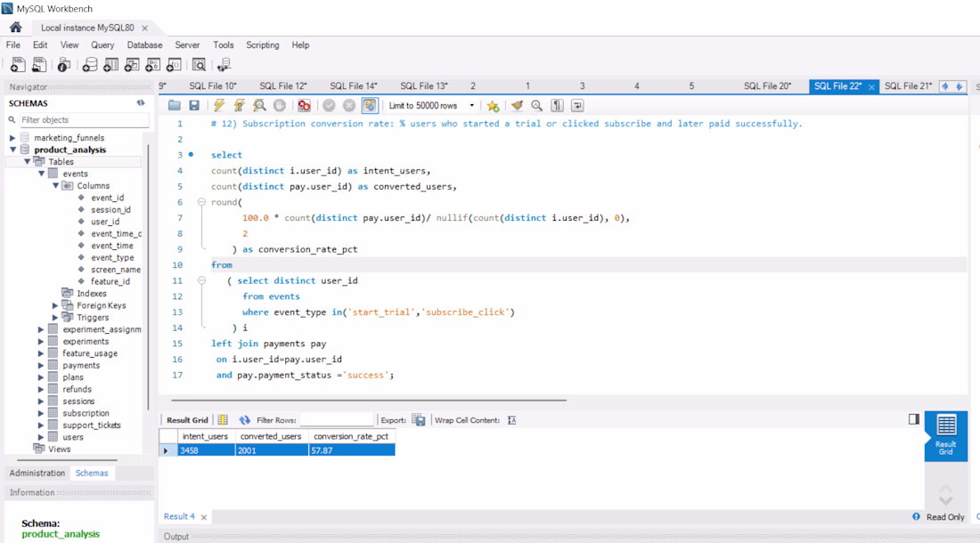Screen dimensions: 980x543
Task: Select the event_type column in tree
Action: [x=112, y=258]
